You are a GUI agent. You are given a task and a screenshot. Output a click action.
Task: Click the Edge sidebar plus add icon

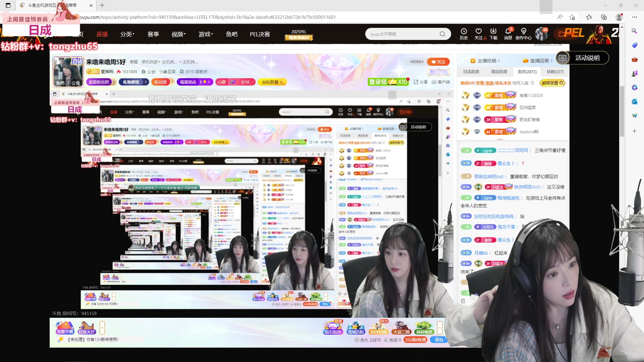coord(634,131)
